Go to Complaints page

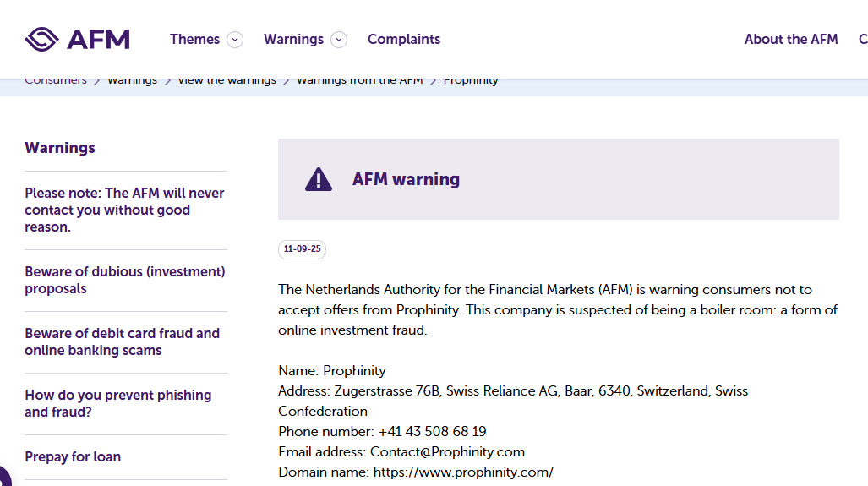[404, 39]
